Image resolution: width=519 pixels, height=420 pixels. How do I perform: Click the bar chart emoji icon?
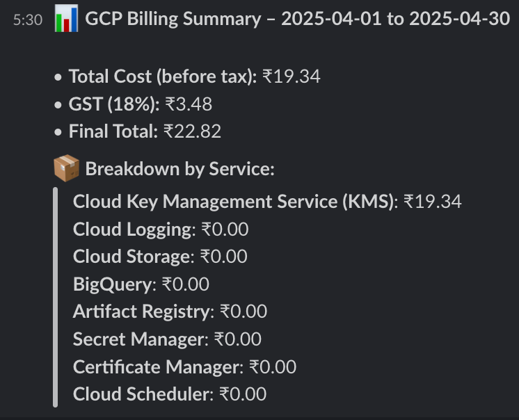click(66, 18)
